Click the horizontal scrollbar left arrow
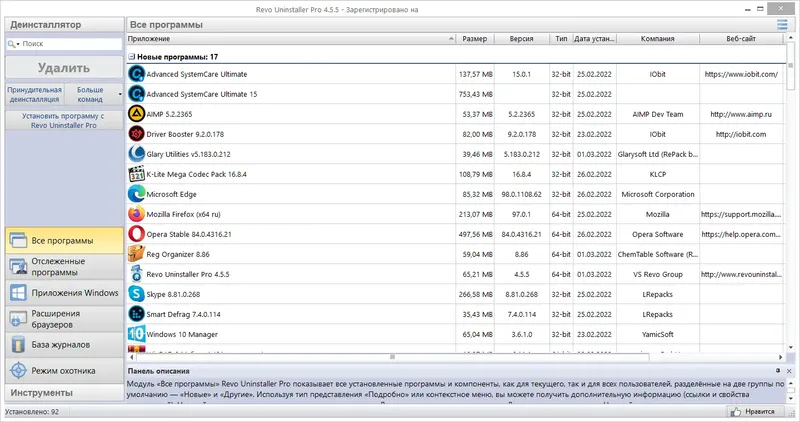This screenshot has height=422, width=800. click(x=132, y=357)
